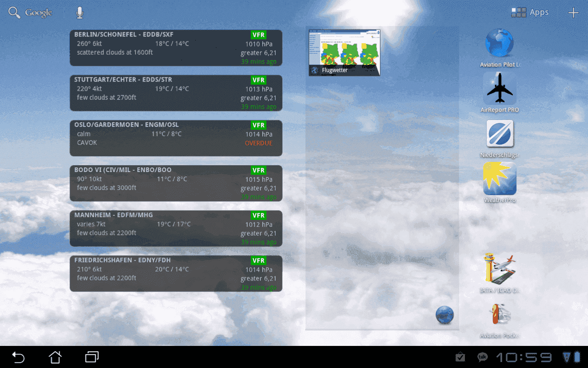The image size is (588, 368).
Task: Tap the OVERDUE status on the Oslo card
Action: (259, 143)
